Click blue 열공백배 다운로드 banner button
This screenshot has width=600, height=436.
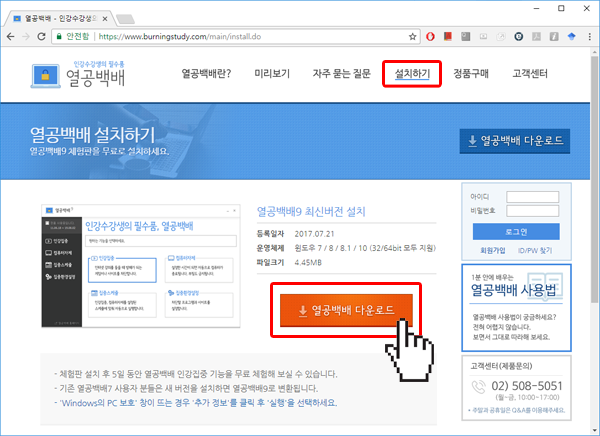point(515,141)
